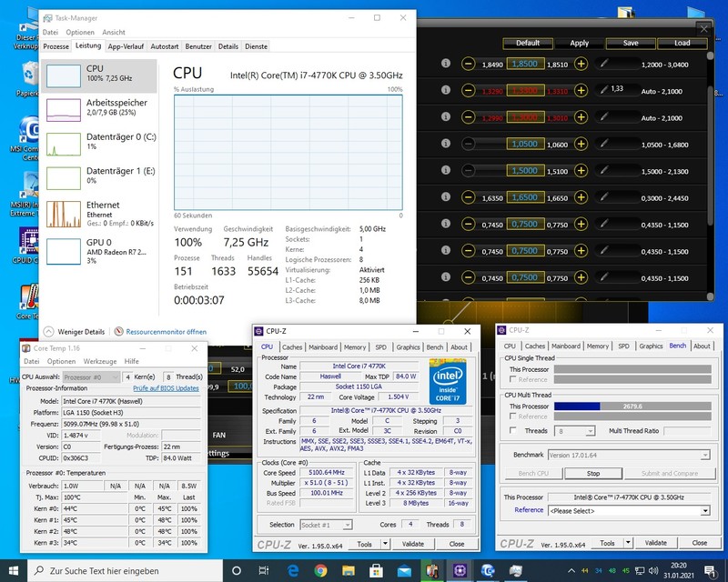Collapse Task Manager with Weniger Details
The height and width of the screenshot is (582, 728).
coord(75,331)
